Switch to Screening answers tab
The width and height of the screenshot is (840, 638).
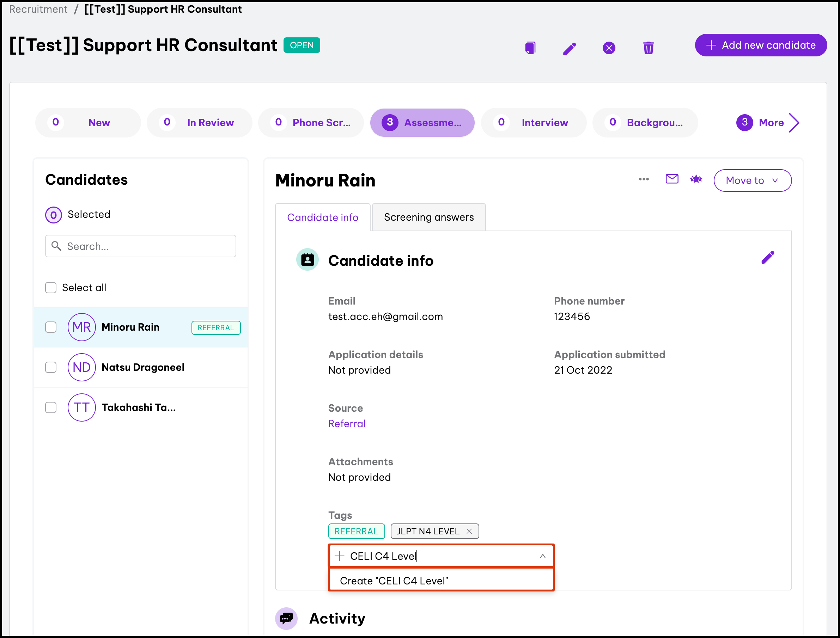point(428,217)
